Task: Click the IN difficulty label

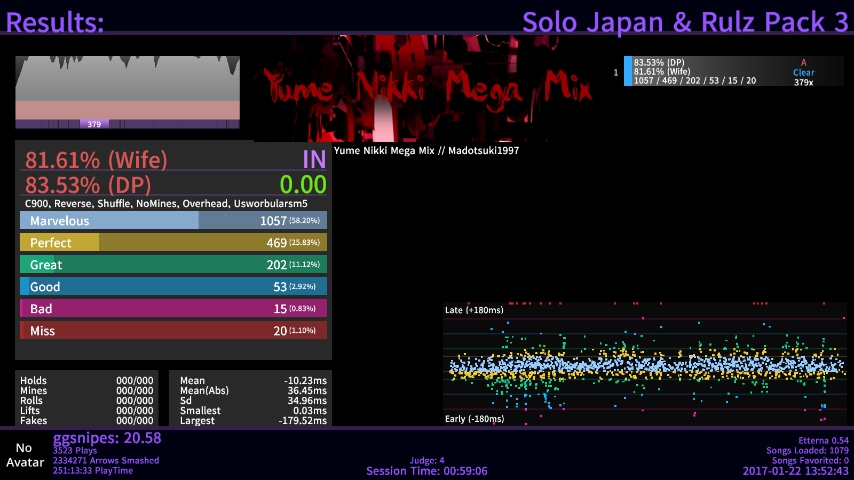Action: tap(314, 160)
